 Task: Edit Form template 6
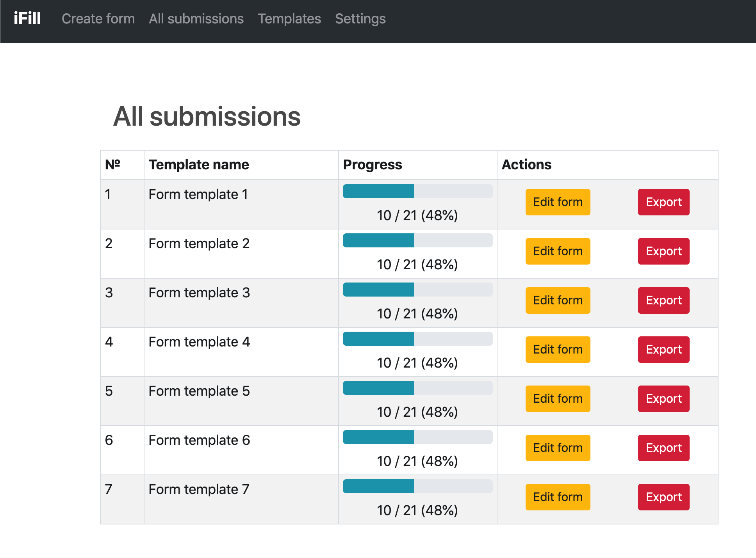[x=557, y=448]
